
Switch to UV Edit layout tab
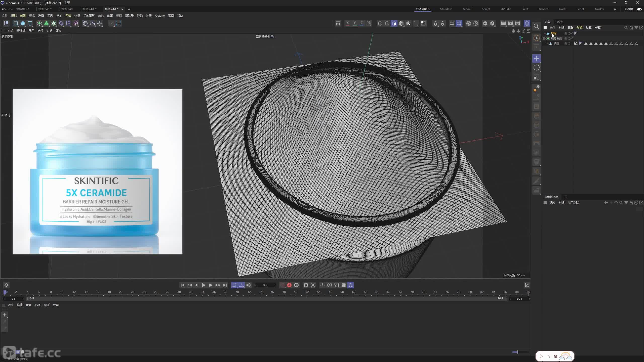pos(505,9)
